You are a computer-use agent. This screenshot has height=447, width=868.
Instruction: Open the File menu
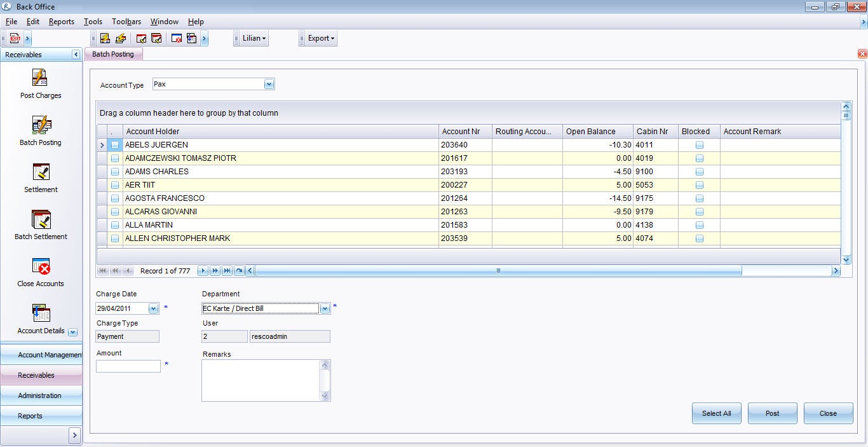click(11, 22)
